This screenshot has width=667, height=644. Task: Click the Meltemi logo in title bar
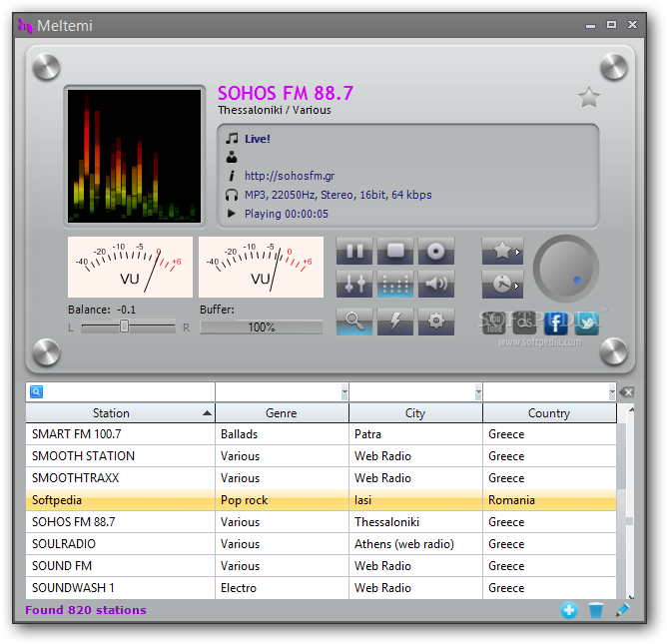pyautogui.click(x=25, y=26)
